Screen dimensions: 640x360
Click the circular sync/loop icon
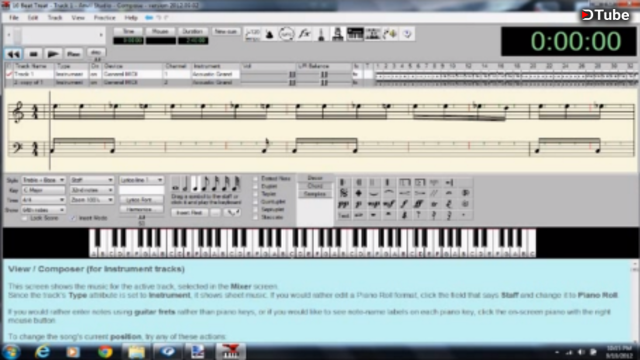pyautogui.click(x=286, y=34)
